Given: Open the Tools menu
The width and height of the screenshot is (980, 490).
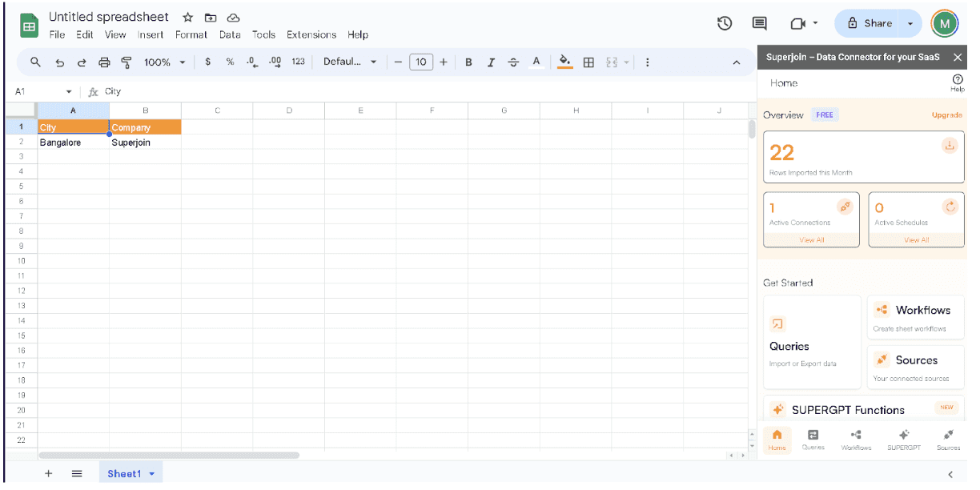Looking at the screenshot, I should click(x=263, y=35).
